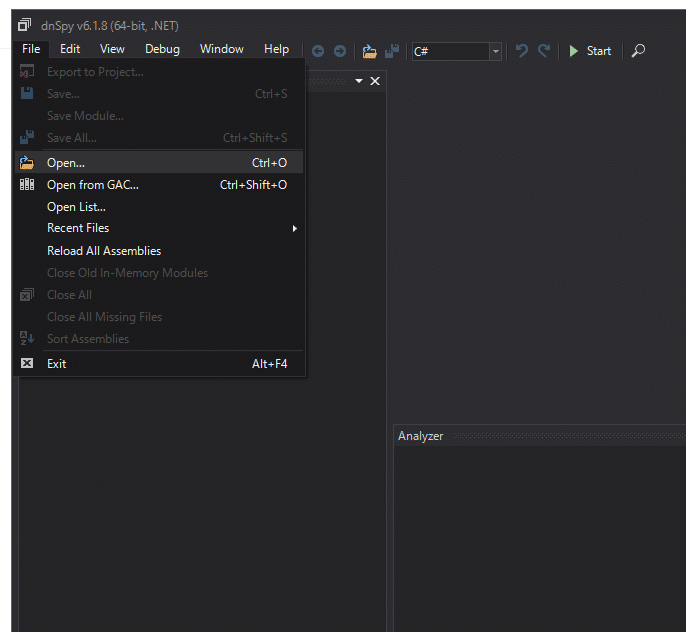Viewport: 686px width, 632px height.
Task: Click the Save All toolbar icon
Action: click(392, 51)
